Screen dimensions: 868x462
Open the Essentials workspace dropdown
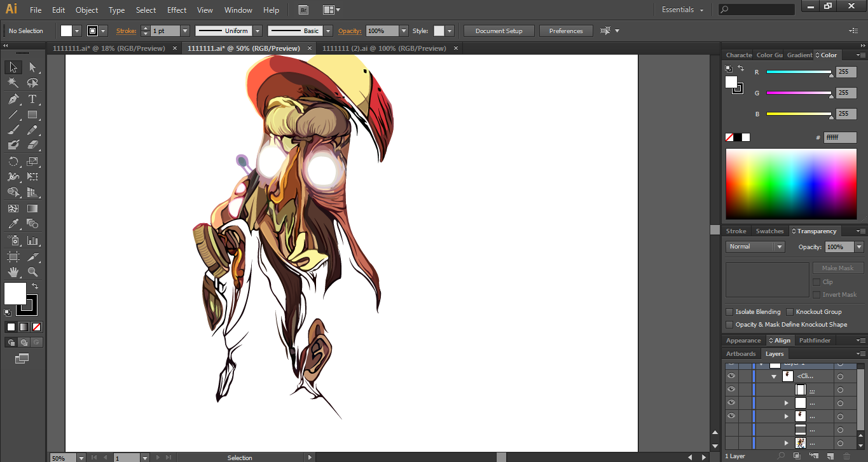coord(682,10)
